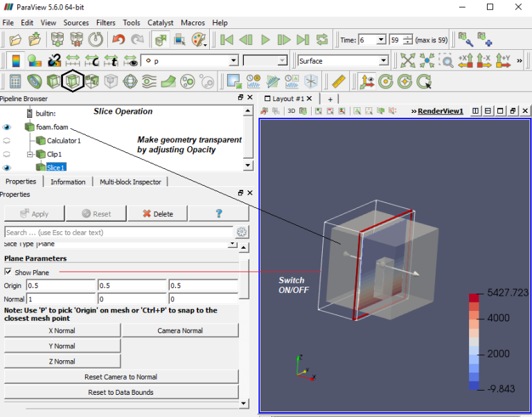Step to next frame
The width and height of the screenshot is (532, 417).
click(284, 39)
